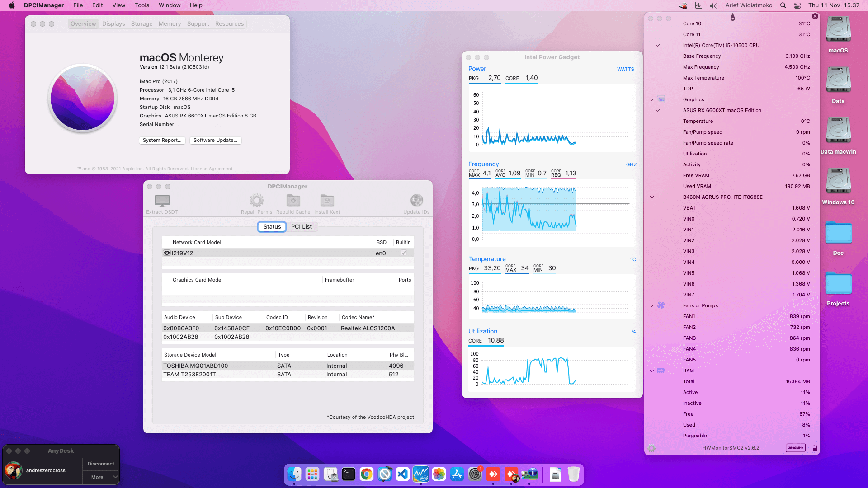Open the Window menu

pos(170,5)
